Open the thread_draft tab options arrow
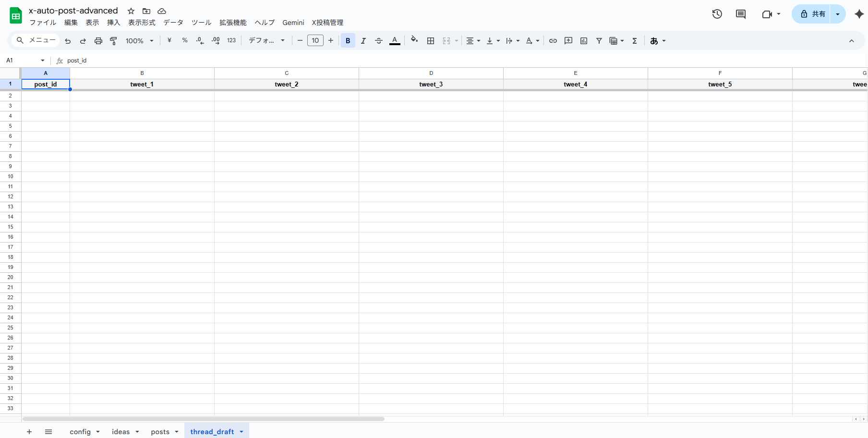Viewport: 868px width, 438px height. 241,432
